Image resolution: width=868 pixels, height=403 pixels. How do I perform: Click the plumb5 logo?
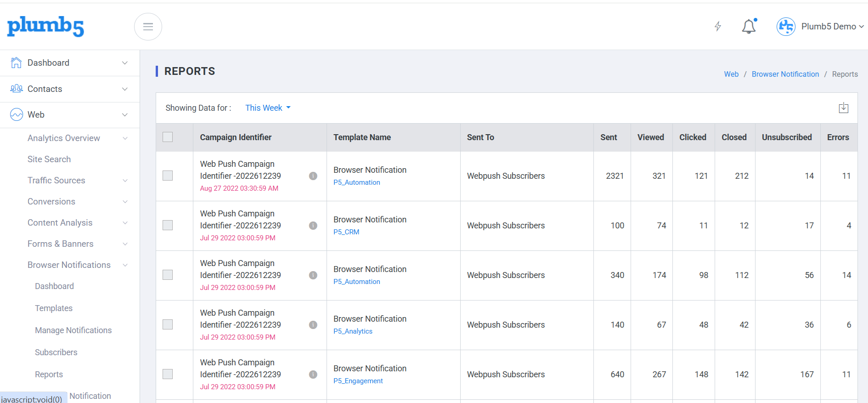[45, 27]
